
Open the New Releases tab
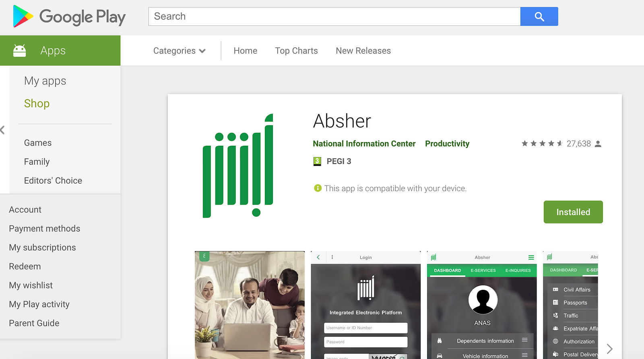(363, 51)
